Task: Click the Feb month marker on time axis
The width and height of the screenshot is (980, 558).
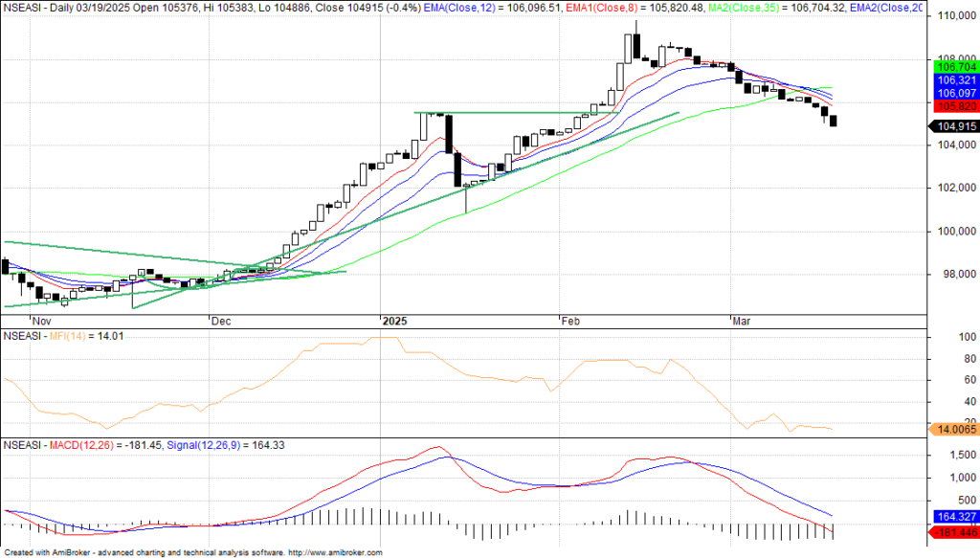Action: 570,322
